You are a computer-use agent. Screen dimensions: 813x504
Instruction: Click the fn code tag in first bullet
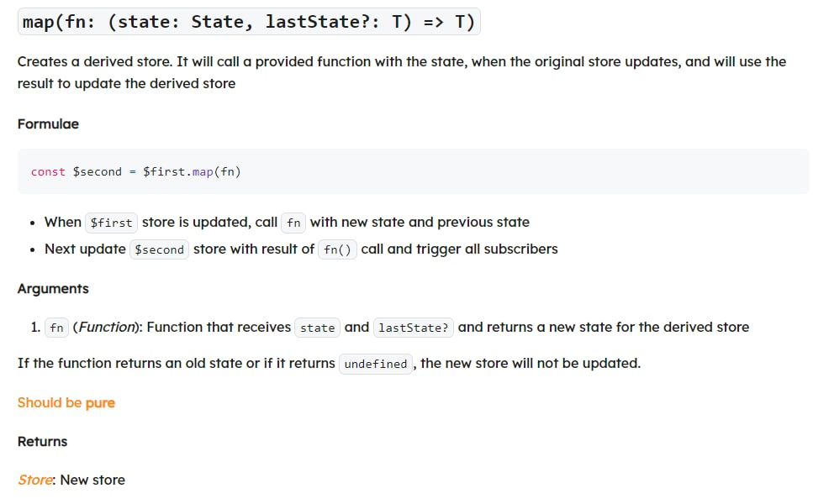tap(293, 223)
